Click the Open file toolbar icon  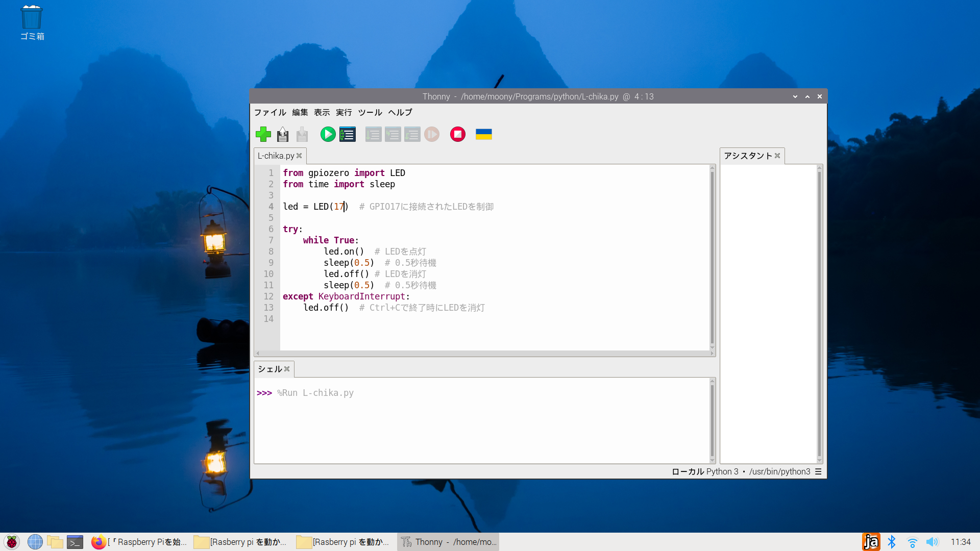283,134
